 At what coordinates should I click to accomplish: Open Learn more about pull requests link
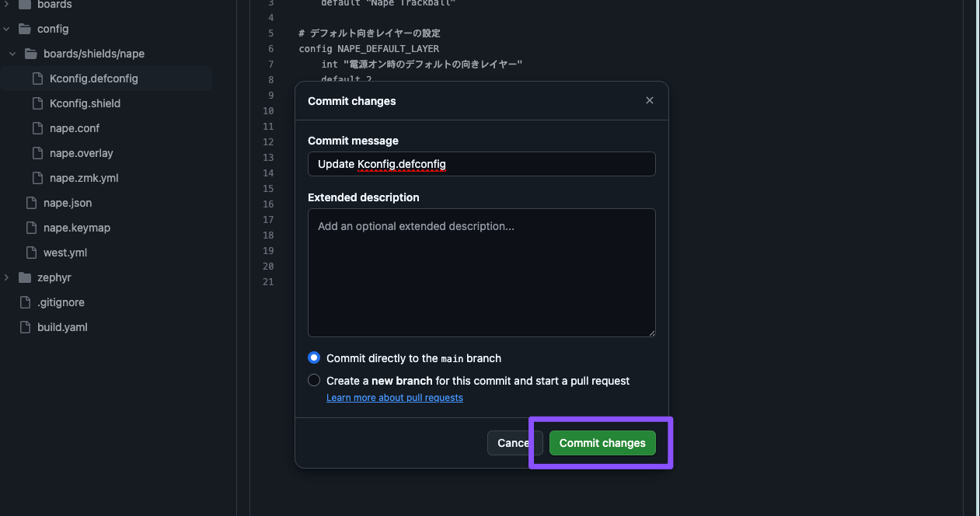395,398
